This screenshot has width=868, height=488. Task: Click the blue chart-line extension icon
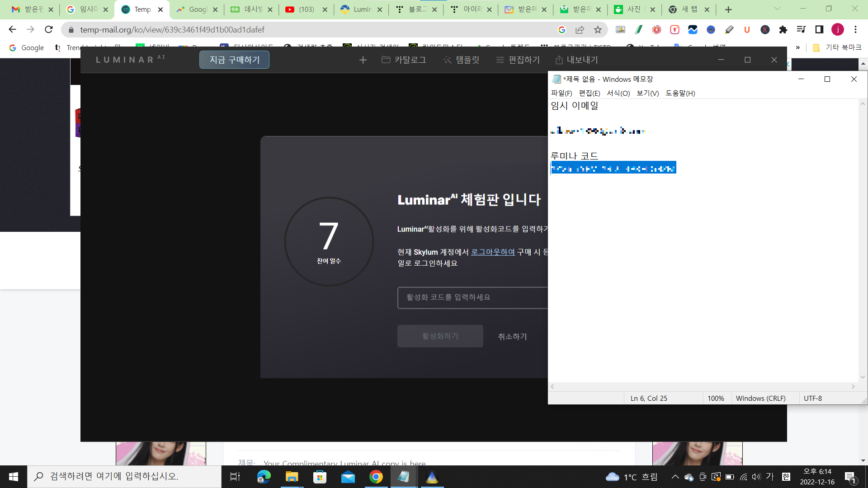[x=693, y=30]
